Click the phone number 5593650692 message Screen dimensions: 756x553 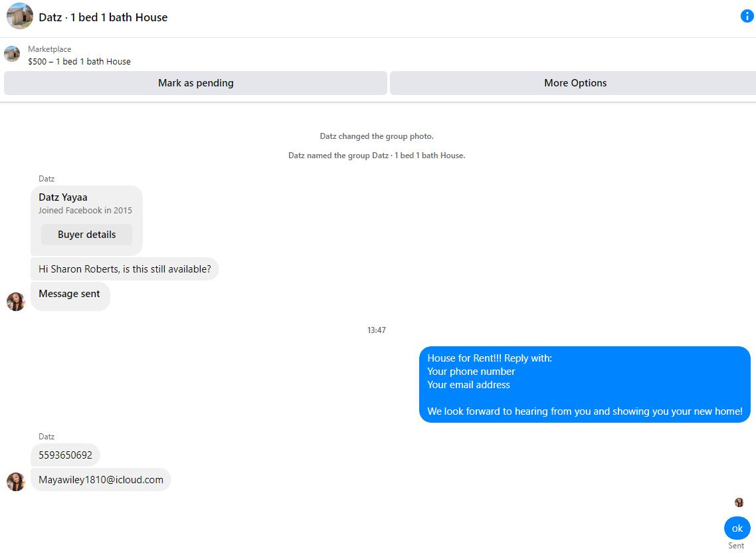65,455
